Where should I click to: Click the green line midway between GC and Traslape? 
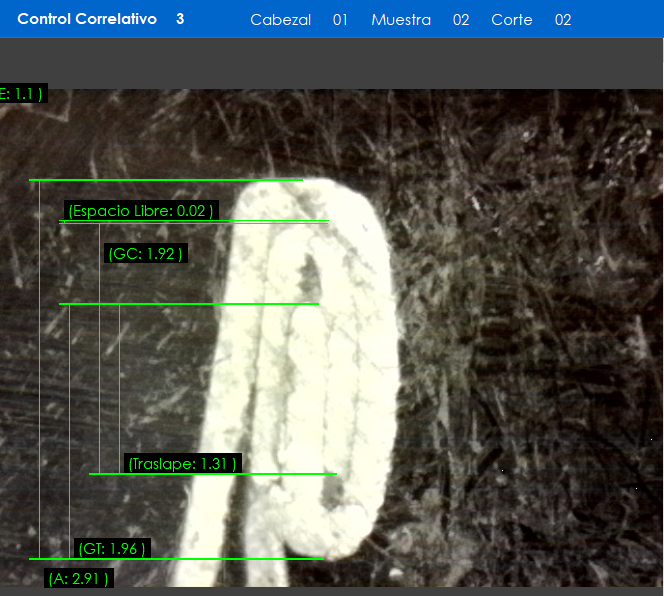click(x=190, y=304)
